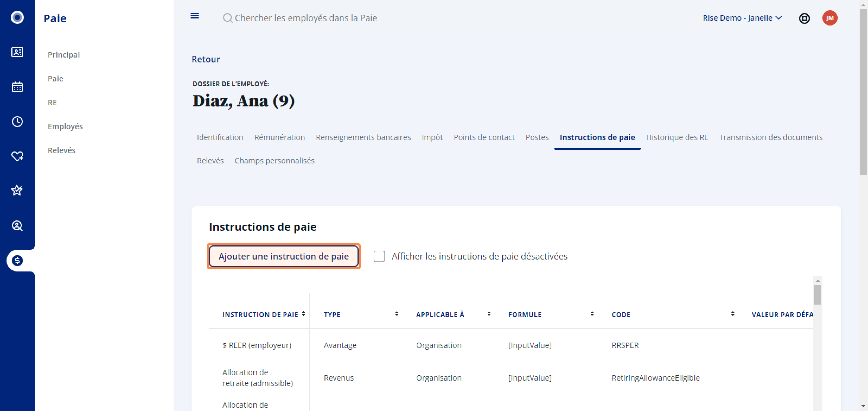Open the Rémunération tab
Screen dimensions: 868x411
279,137
